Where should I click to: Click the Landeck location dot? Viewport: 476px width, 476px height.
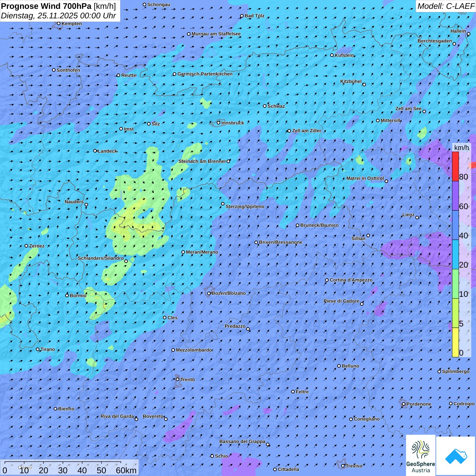pos(95,151)
